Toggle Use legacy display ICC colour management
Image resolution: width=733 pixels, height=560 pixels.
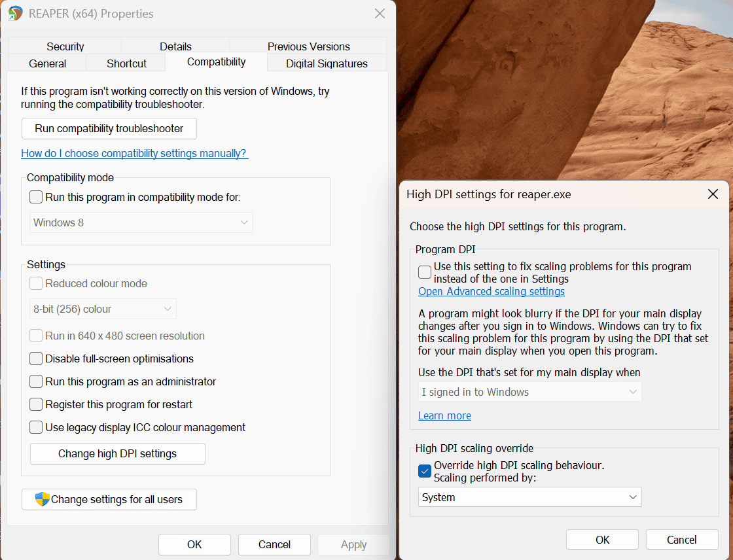tap(36, 427)
